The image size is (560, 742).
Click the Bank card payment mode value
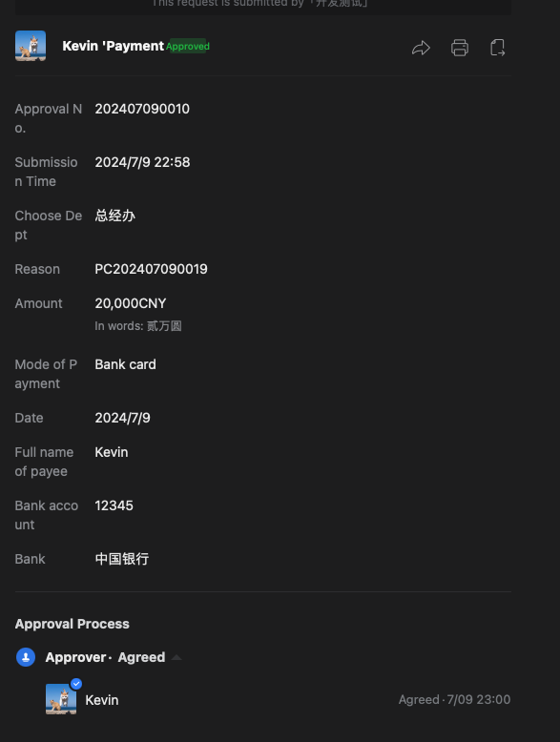pyautogui.click(x=125, y=364)
